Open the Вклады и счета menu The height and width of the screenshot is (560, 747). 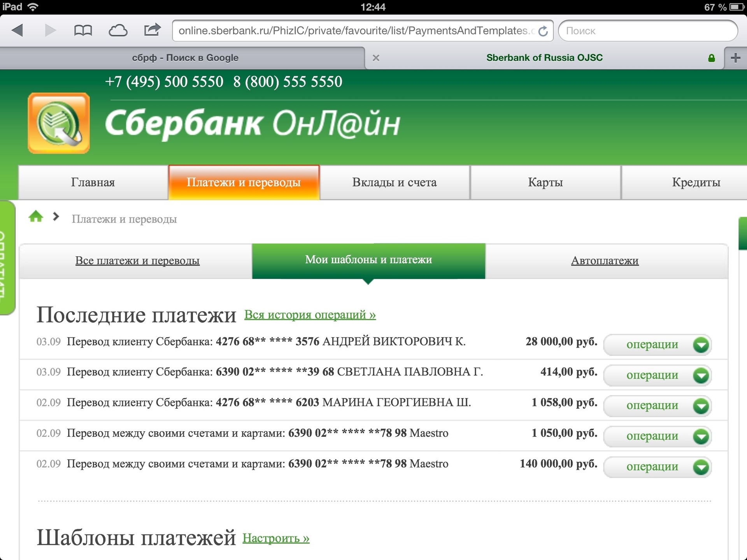pos(395,182)
